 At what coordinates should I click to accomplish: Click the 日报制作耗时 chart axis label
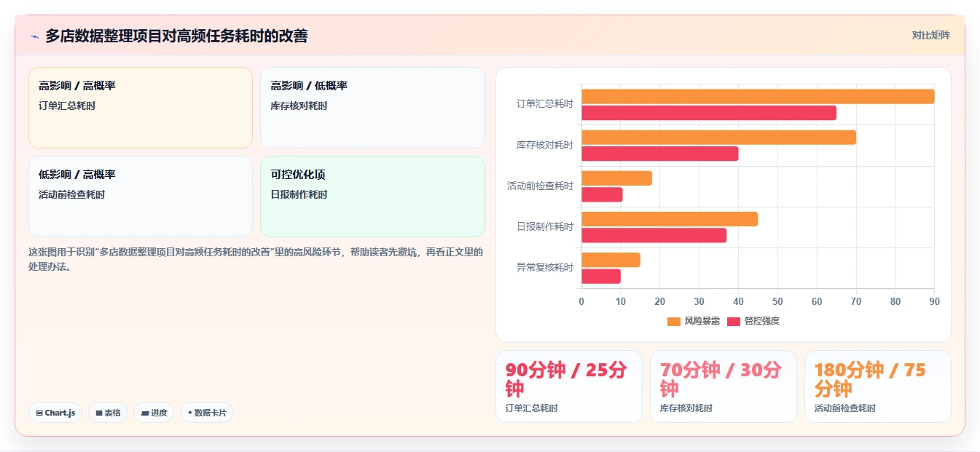click(x=545, y=227)
